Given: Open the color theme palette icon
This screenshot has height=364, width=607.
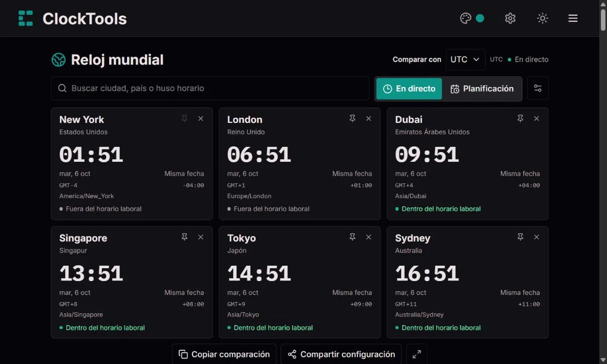Looking at the screenshot, I should point(465,18).
